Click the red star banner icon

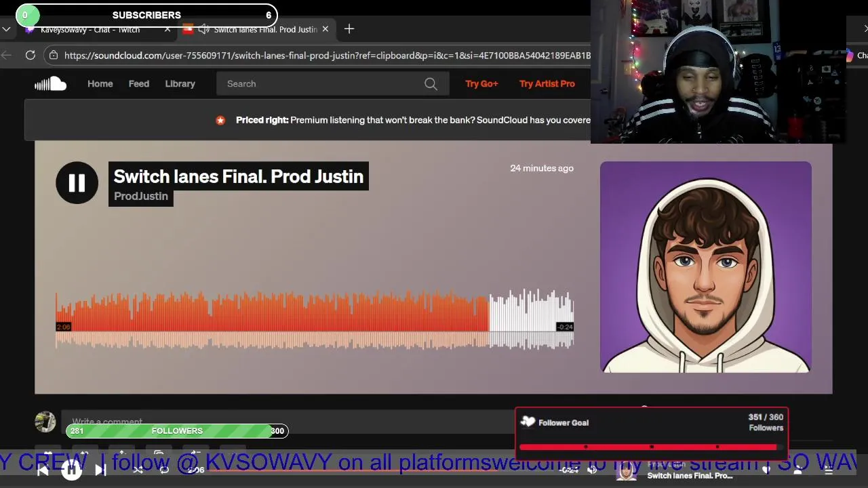pyautogui.click(x=220, y=120)
